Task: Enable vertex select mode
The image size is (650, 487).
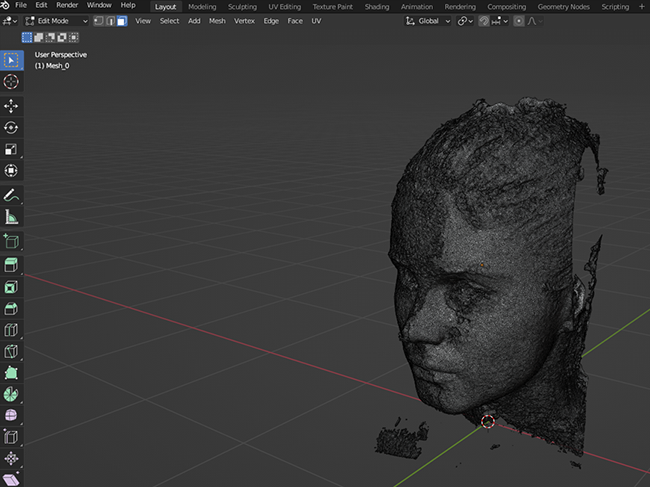Action: point(99,21)
